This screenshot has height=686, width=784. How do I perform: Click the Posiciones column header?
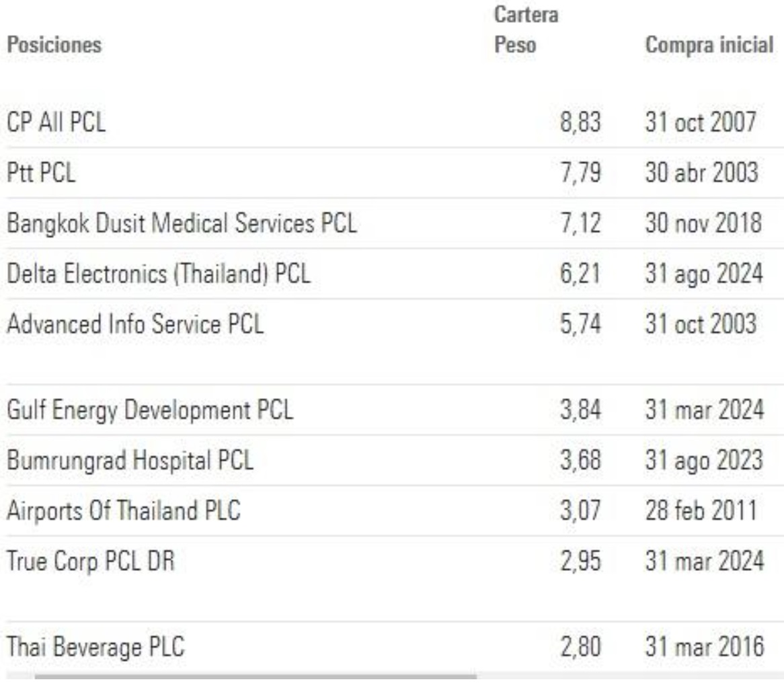tap(54, 46)
